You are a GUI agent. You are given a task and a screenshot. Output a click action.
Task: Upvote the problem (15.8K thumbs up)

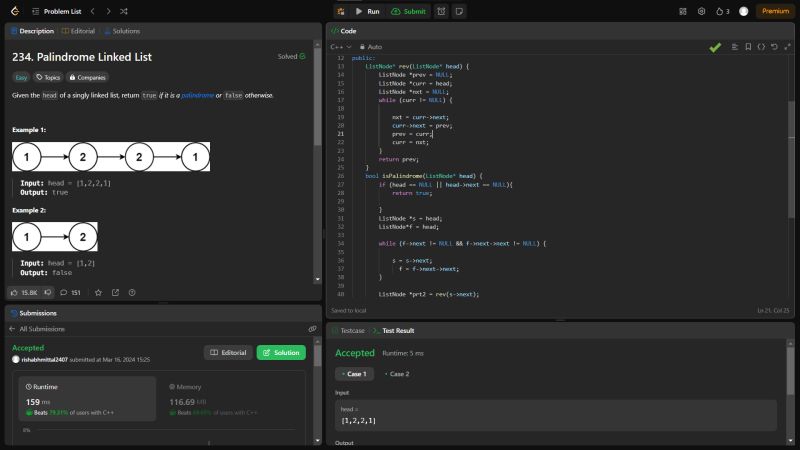[x=24, y=292]
